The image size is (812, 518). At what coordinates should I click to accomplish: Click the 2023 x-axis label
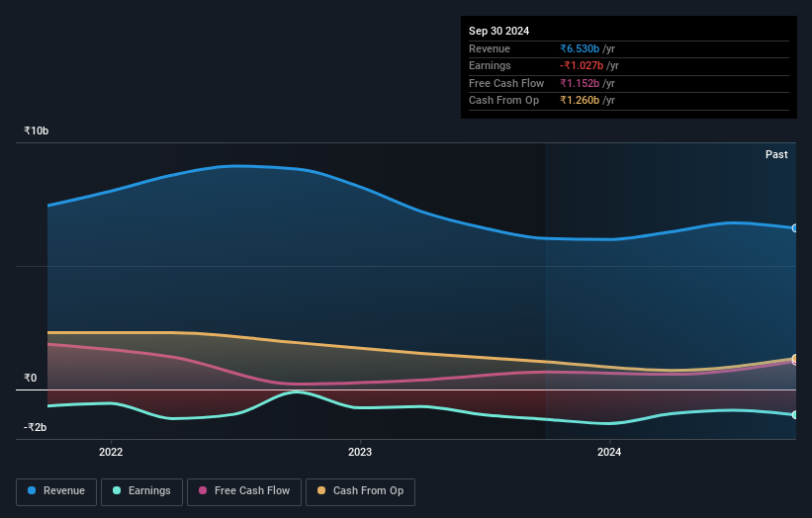[x=360, y=453]
